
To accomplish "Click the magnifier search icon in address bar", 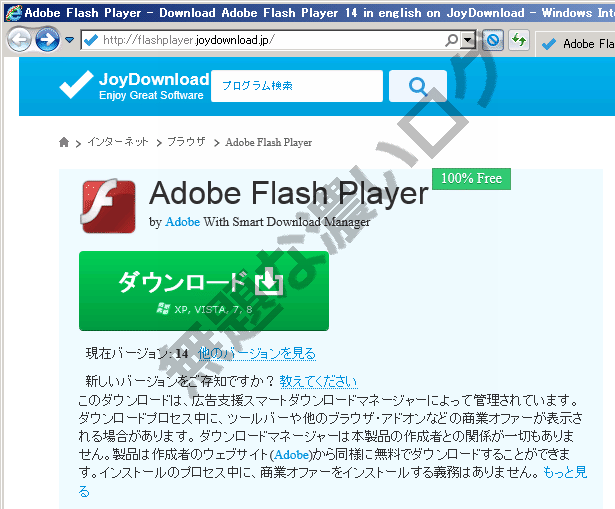I will point(451,40).
